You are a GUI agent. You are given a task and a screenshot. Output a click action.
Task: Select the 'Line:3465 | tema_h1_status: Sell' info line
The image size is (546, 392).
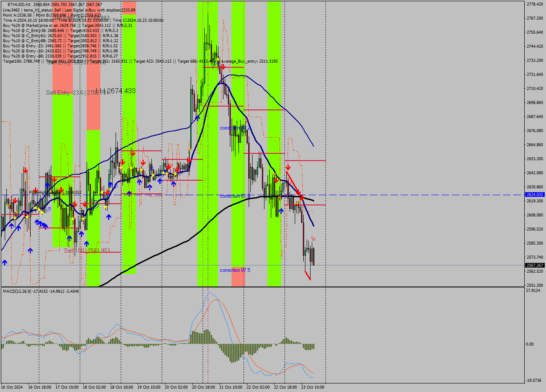point(69,10)
